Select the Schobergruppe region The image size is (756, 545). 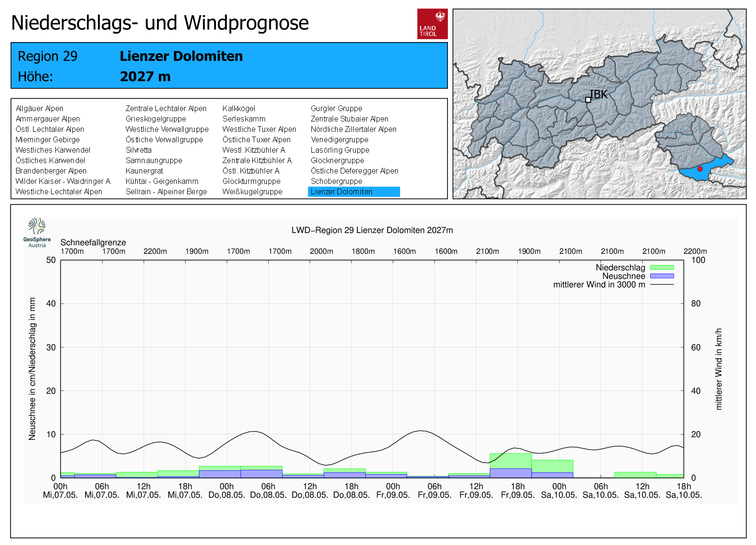[x=336, y=181]
